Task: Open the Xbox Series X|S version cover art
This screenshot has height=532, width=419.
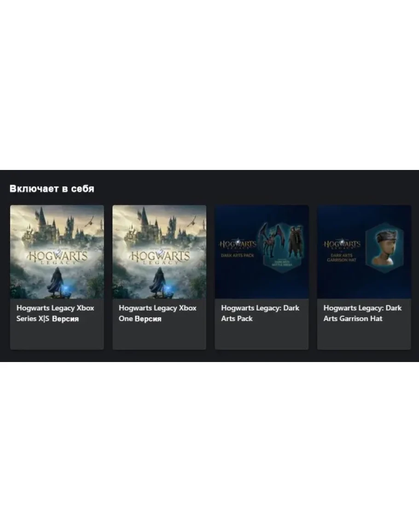Action: click(57, 252)
